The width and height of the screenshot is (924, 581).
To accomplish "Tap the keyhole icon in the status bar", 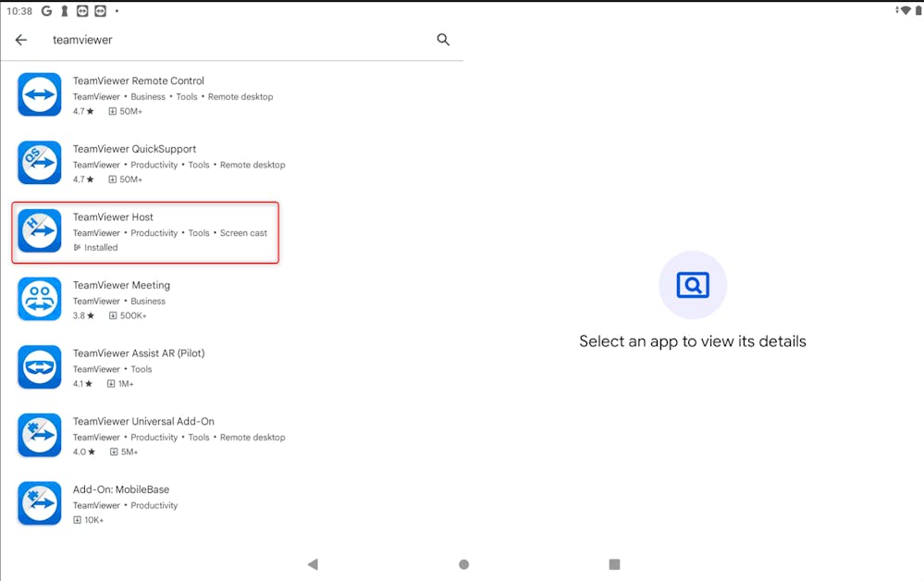I will click(x=65, y=10).
